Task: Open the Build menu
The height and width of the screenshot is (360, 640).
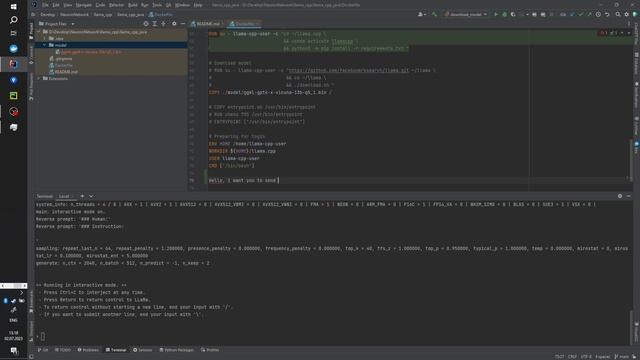Action: [133, 5]
